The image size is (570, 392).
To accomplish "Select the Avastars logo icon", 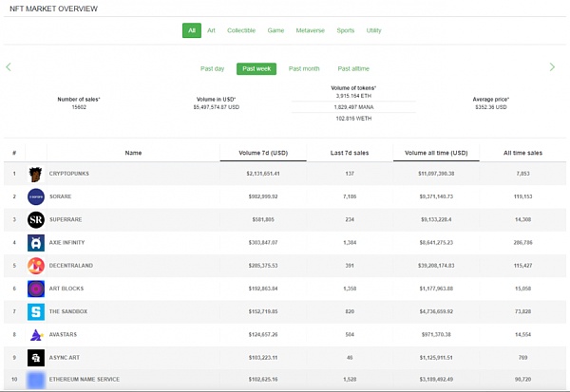I will pos(36,335).
